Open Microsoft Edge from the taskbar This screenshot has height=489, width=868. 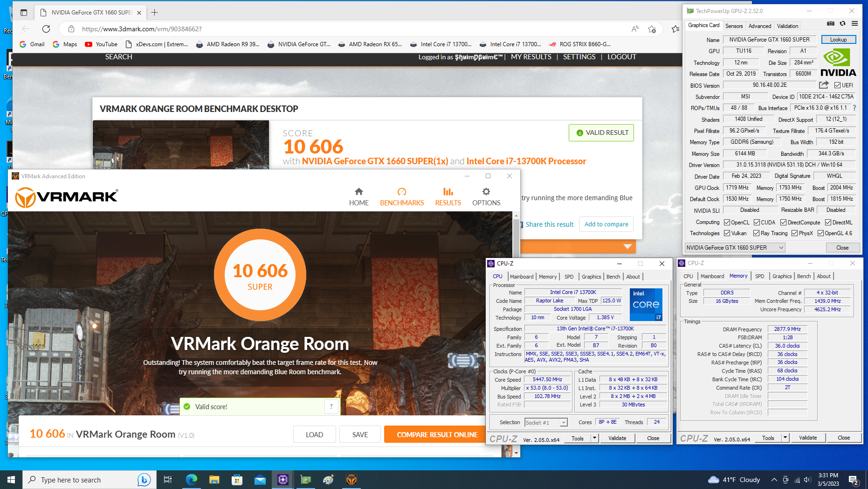pyautogui.click(x=191, y=480)
